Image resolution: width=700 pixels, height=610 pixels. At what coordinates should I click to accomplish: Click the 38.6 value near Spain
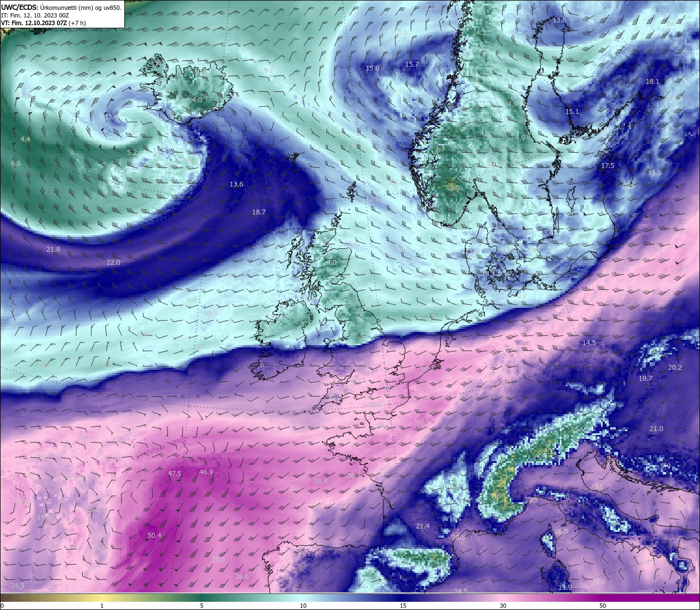click(x=242, y=576)
